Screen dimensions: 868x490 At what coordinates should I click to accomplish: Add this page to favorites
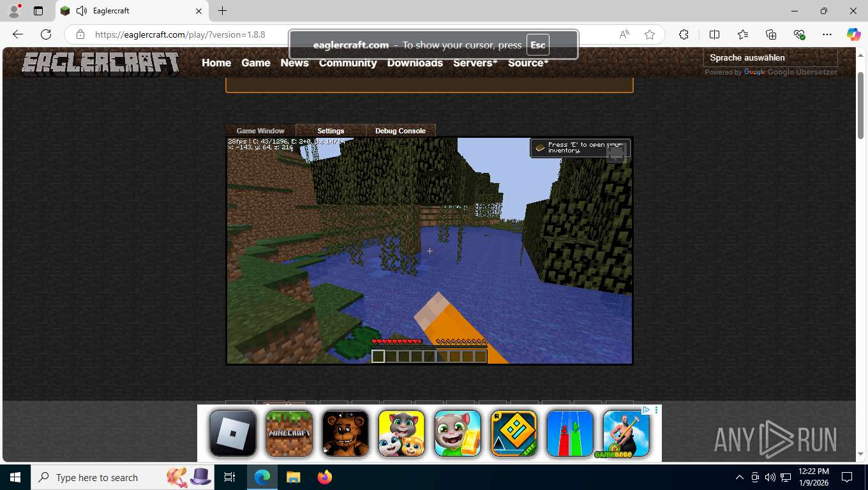point(650,34)
